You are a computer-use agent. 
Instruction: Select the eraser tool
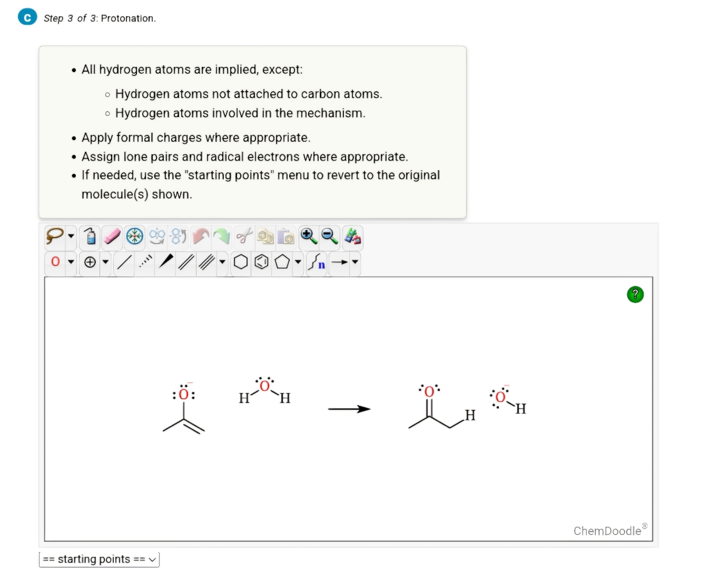coord(112,237)
